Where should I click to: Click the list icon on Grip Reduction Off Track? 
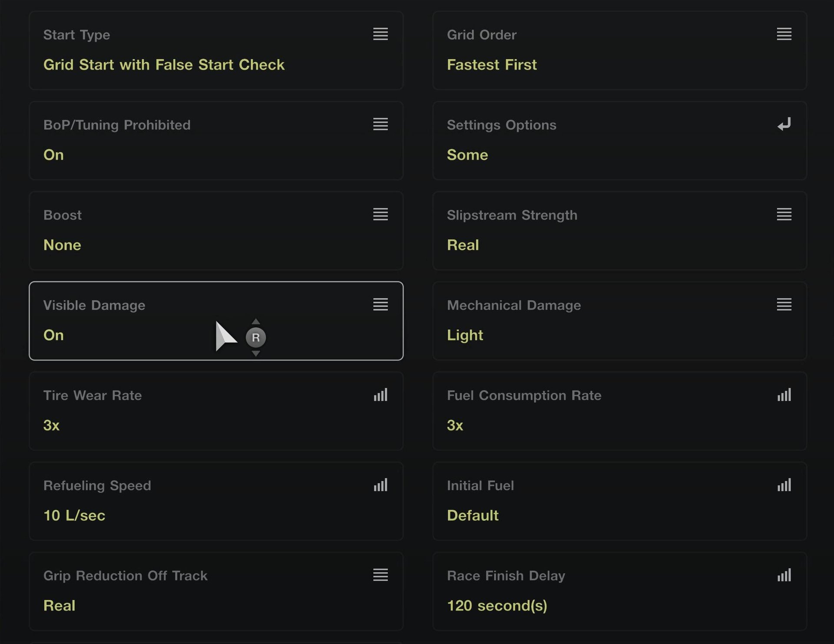click(380, 575)
